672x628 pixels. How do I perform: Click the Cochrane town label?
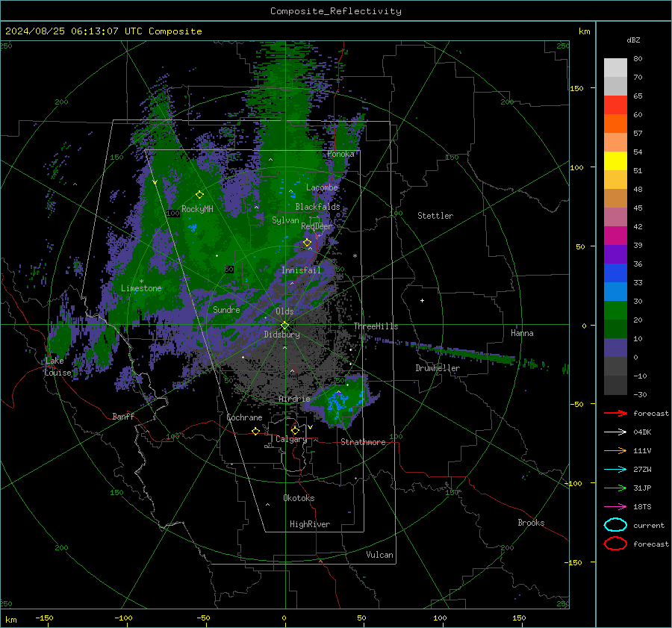(x=244, y=417)
